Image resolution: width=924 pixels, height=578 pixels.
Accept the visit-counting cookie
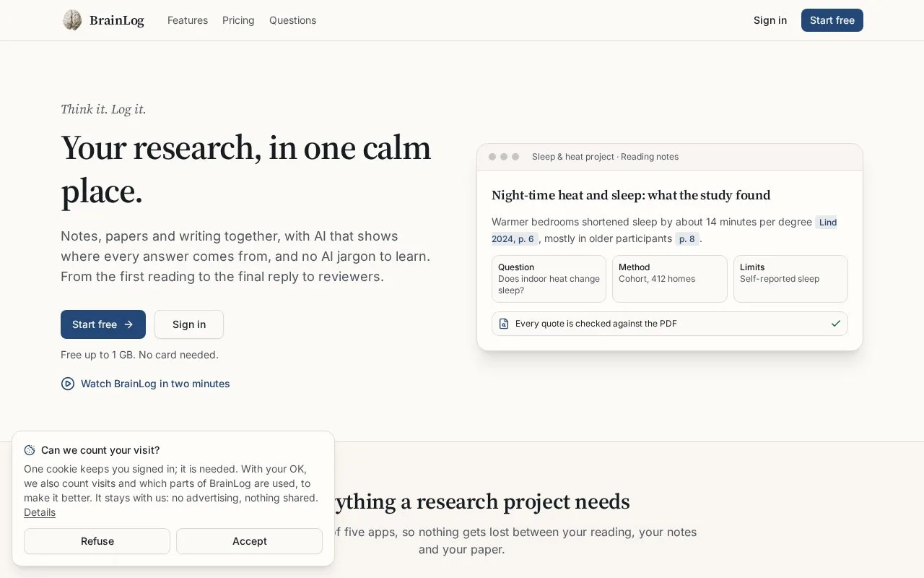pos(250,541)
